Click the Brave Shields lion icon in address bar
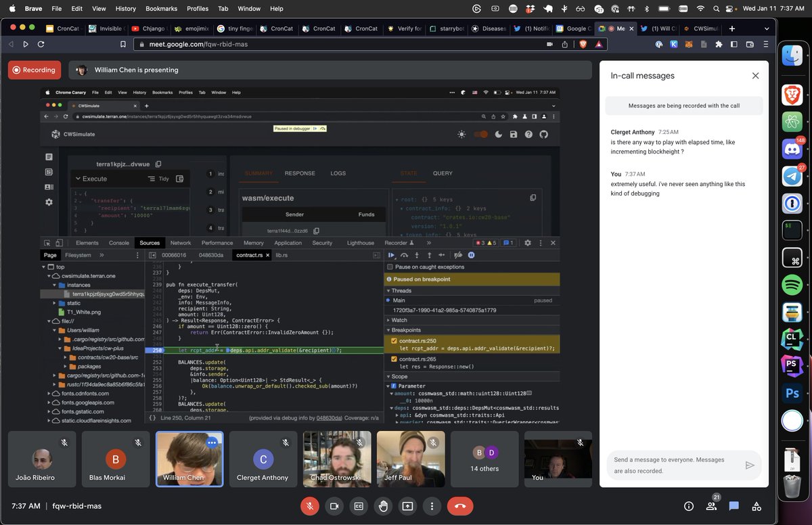The width and height of the screenshot is (812, 525). point(583,44)
